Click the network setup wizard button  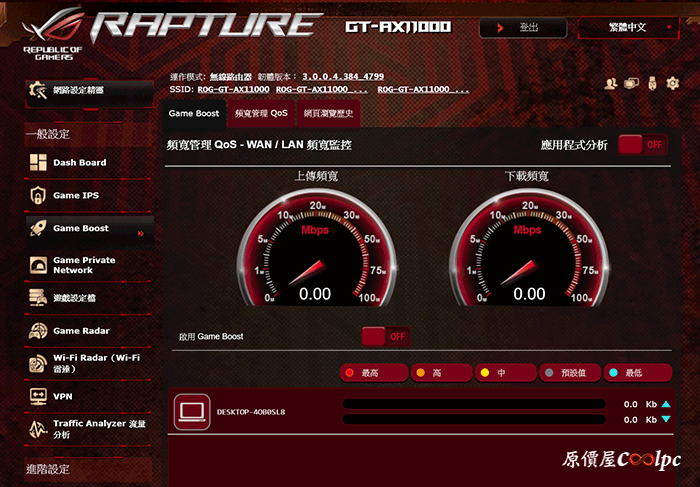pyautogui.click(x=90, y=93)
